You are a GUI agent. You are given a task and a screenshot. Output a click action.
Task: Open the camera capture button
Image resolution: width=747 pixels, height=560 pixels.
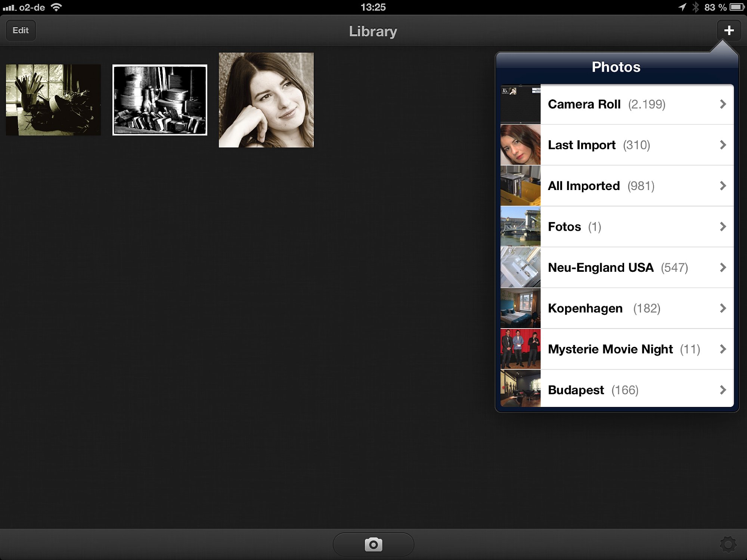tap(373, 544)
